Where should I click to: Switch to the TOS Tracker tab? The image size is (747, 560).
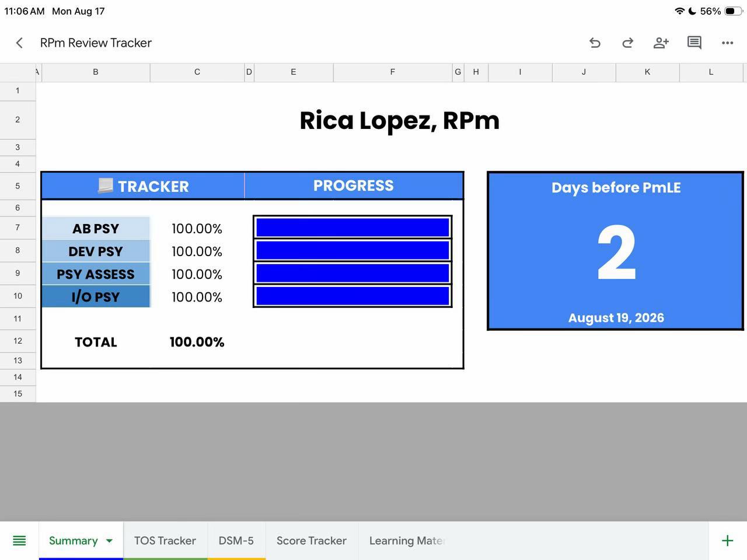tap(165, 541)
